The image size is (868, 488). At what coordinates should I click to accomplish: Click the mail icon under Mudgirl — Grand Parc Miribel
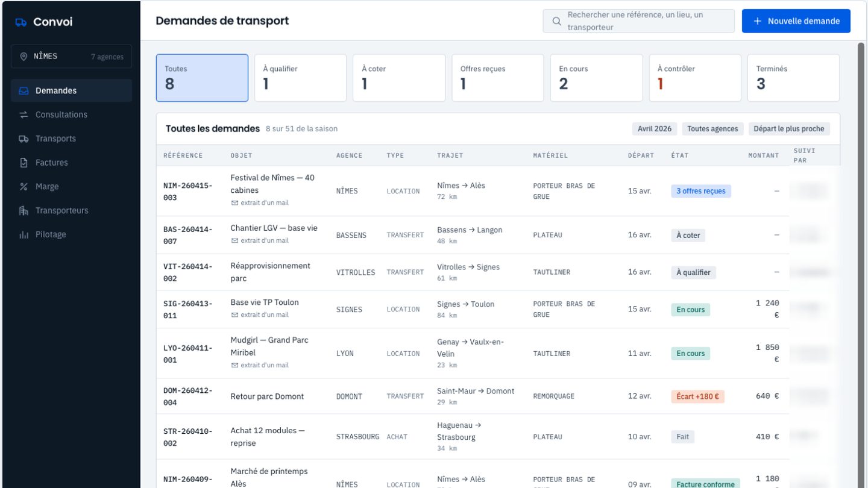pos(234,365)
